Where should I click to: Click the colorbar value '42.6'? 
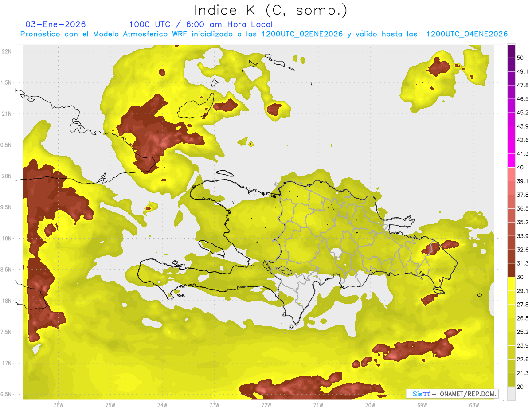point(523,140)
